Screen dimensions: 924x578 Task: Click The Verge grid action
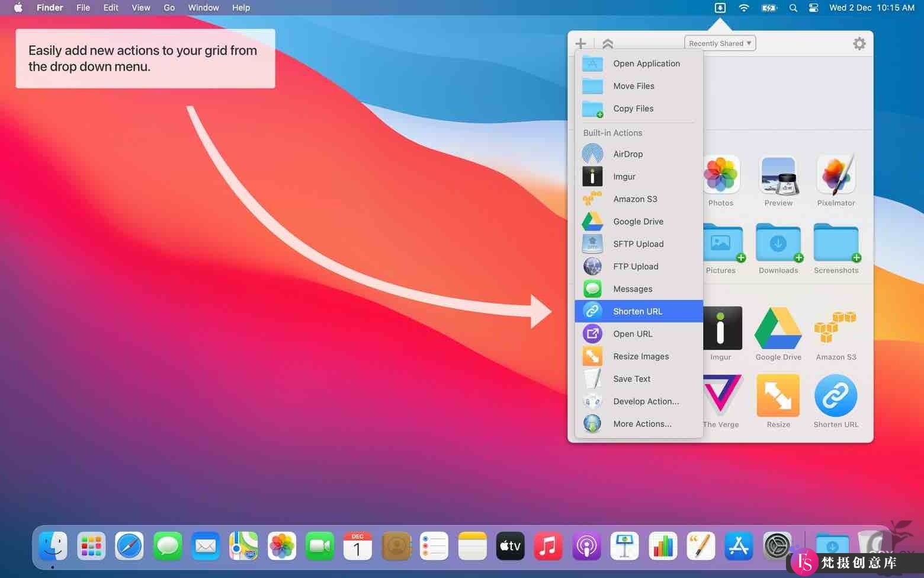723,395
